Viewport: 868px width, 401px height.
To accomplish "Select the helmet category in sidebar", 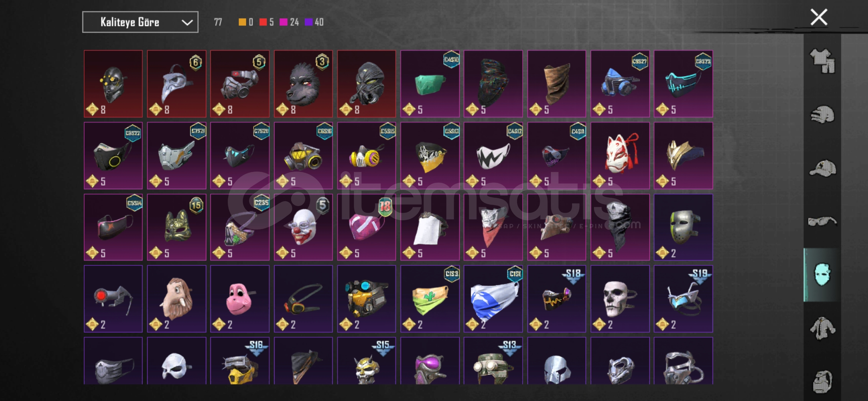I will [x=822, y=115].
